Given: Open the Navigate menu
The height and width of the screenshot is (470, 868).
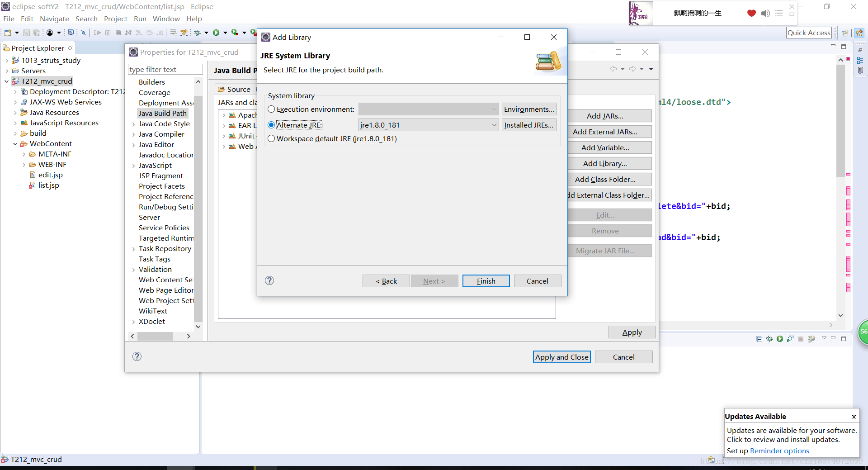Looking at the screenshot, I should point(54,19).
